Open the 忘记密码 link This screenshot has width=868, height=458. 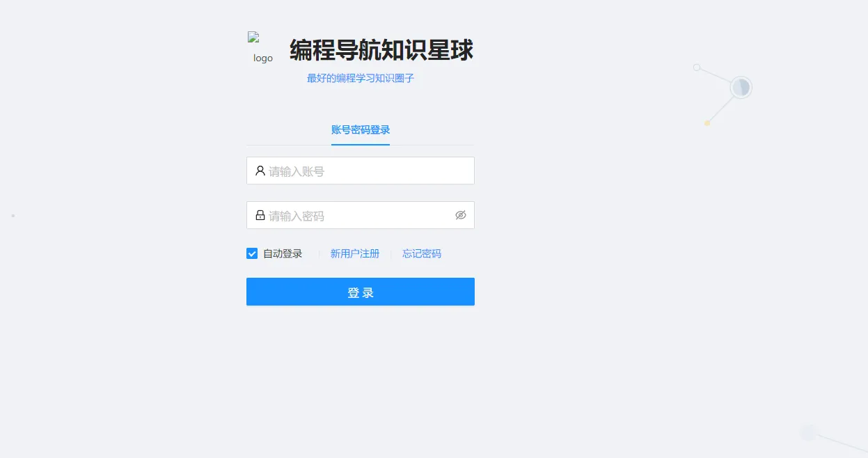pos(422,253)
